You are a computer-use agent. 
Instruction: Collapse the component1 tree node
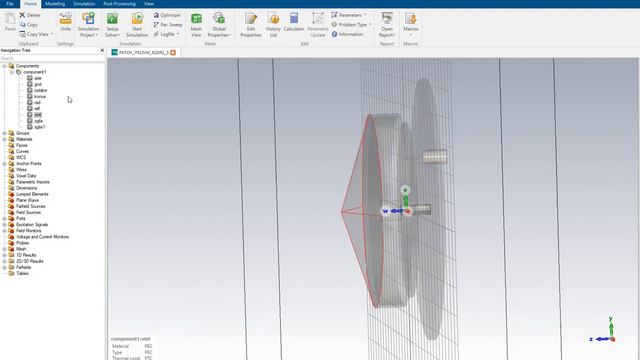tap(12, 72)
